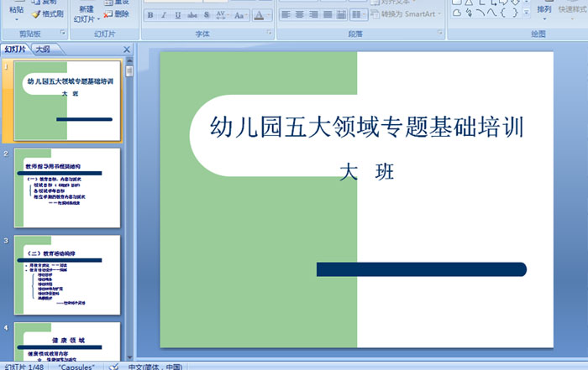Align text left
Viewport: 588px width, 370px height.
coord(286,14)
